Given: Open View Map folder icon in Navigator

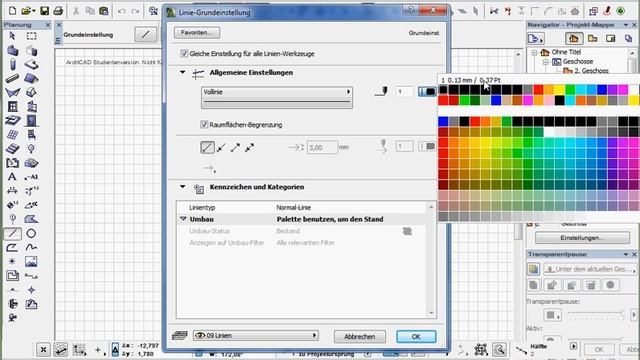Looking at the screenshot, I should tap(592, 39).
